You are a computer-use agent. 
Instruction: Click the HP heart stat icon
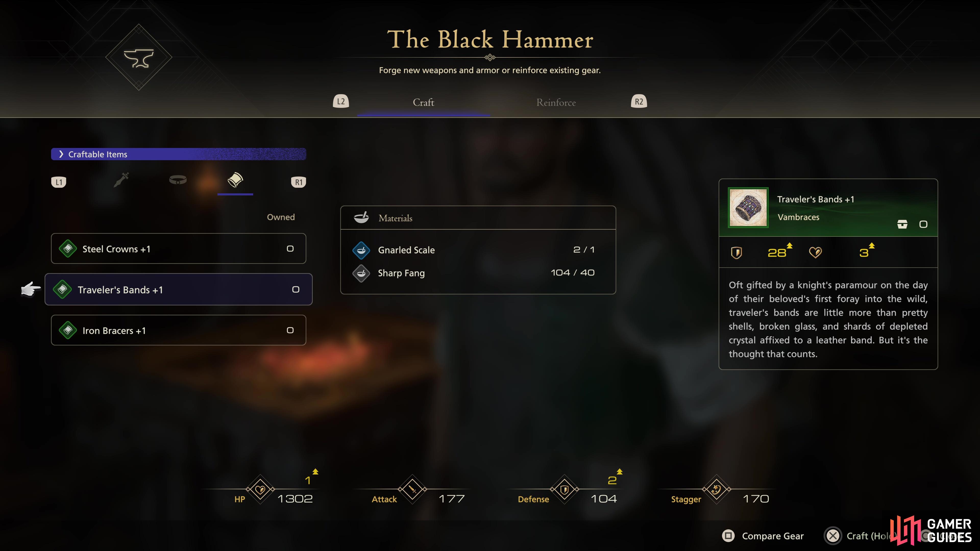(x=260, y=490)
